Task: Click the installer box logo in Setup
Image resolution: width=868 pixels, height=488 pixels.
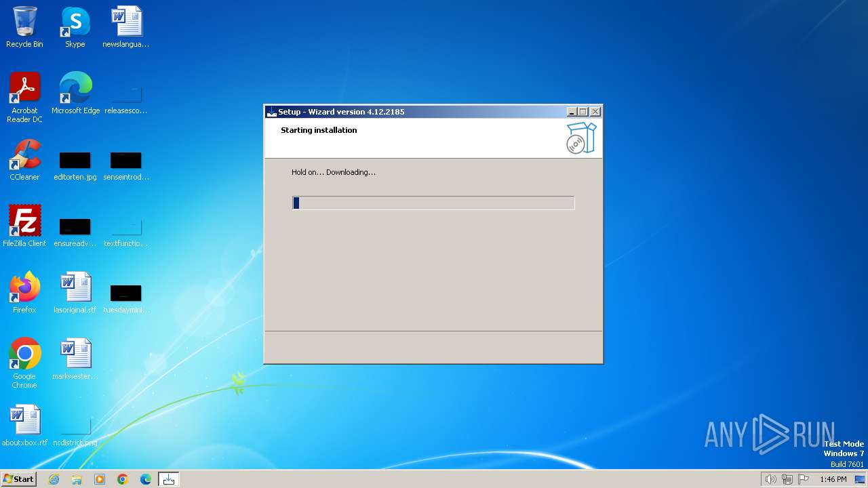Action: (x=581, y=138)
